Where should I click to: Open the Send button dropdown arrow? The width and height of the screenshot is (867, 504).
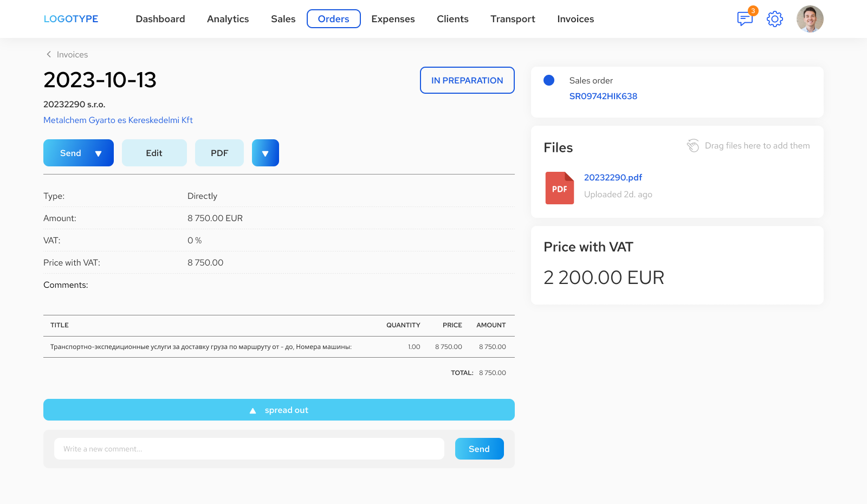point(99,153)
